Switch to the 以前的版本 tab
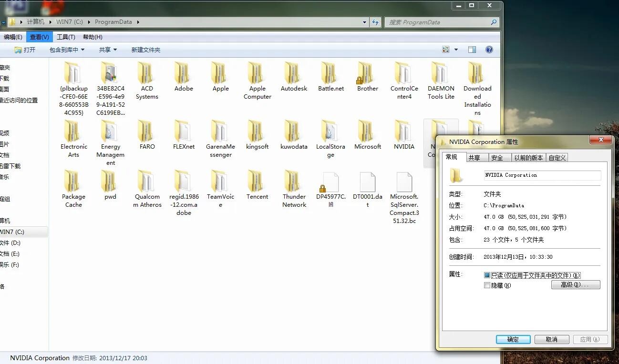The image size is (619, 364). pos(528,158)
